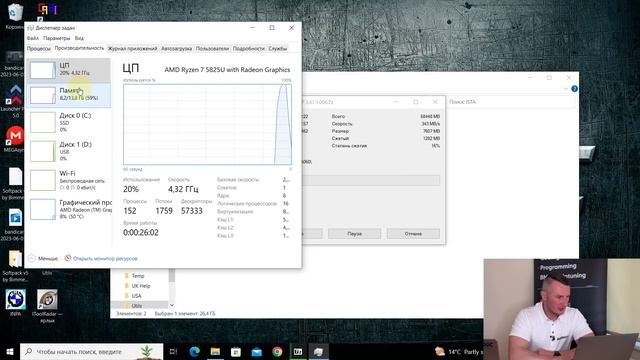This screenshot has width=640, height=360.
Task: Open the INPA BMW desktop icon
Action: click(x=16, y=303)
